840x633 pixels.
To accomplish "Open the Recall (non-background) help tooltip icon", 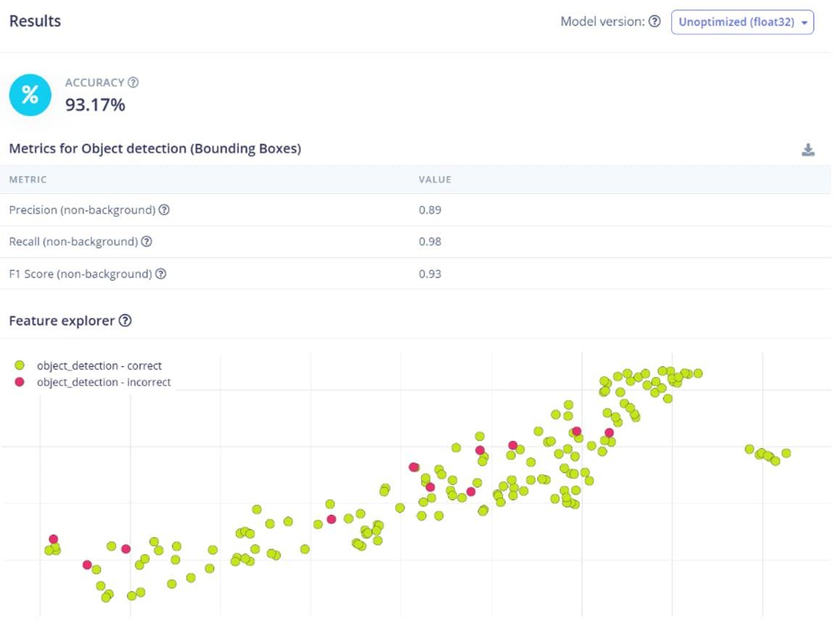I will pyautogui.click(x=146, y=241).
